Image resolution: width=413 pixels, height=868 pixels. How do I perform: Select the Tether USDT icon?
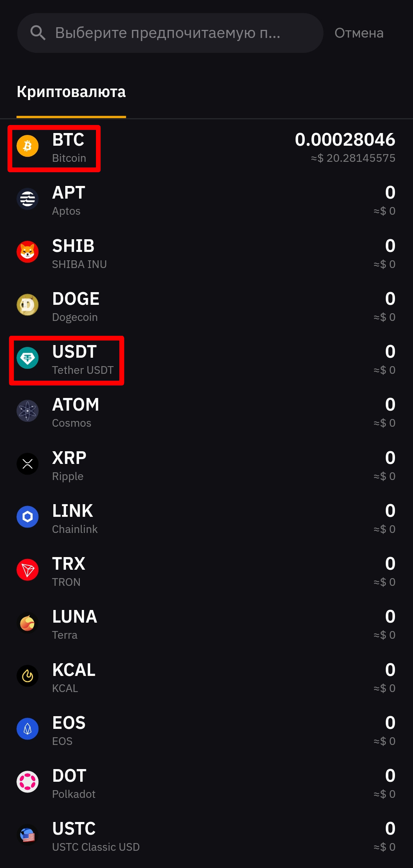coord(28,358)
